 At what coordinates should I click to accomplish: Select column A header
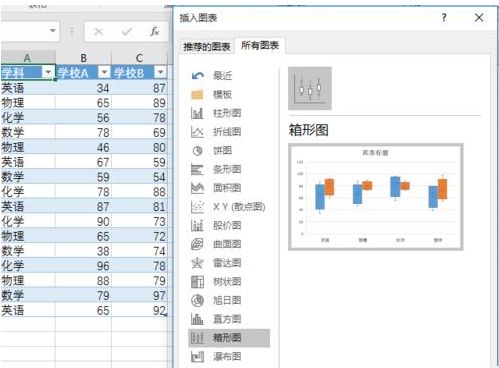point(28,58)
